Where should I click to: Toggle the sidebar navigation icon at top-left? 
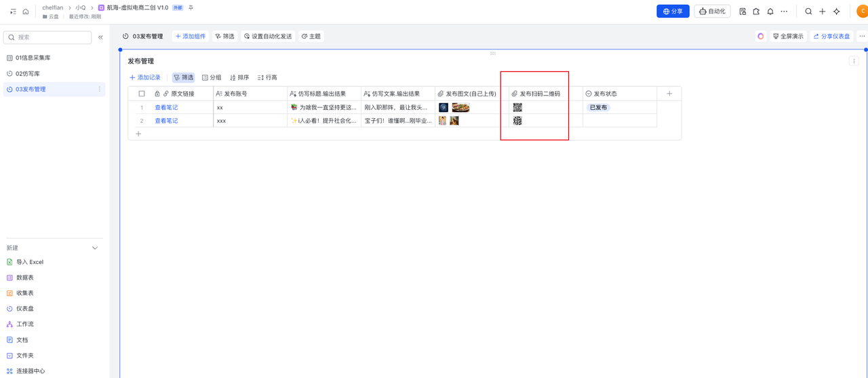tap(13, 12)
